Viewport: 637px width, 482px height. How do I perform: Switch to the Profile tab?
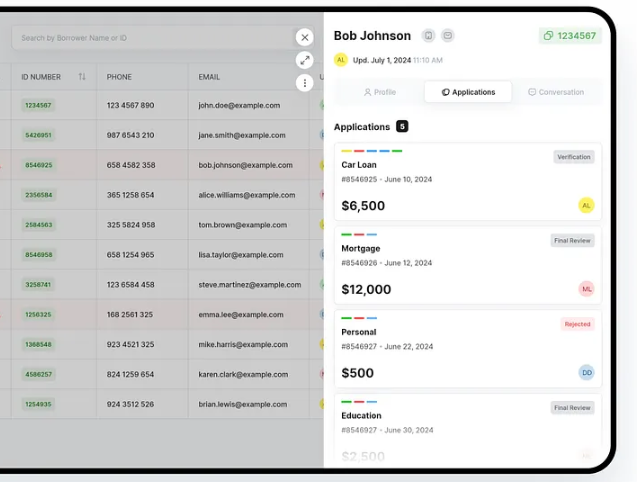tap(379, 92)
